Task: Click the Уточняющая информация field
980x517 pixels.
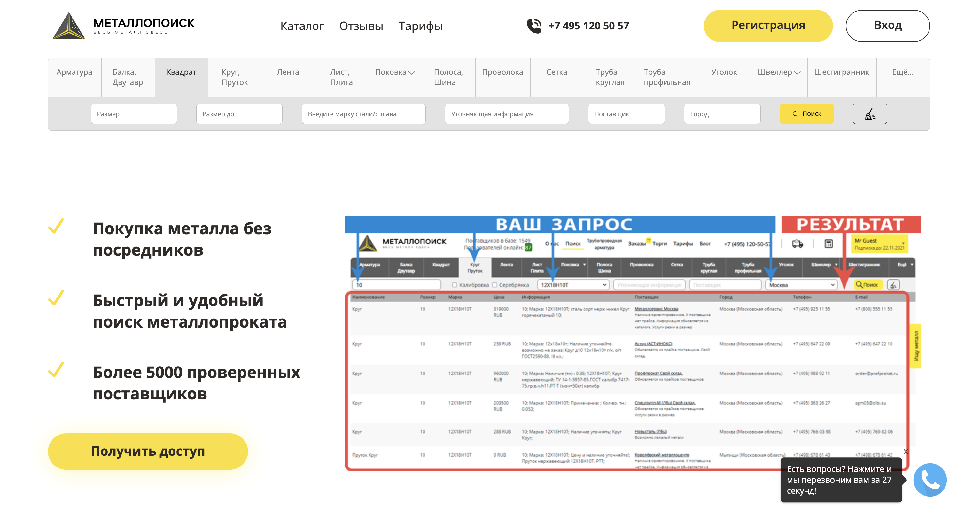Action: (506, 114)
